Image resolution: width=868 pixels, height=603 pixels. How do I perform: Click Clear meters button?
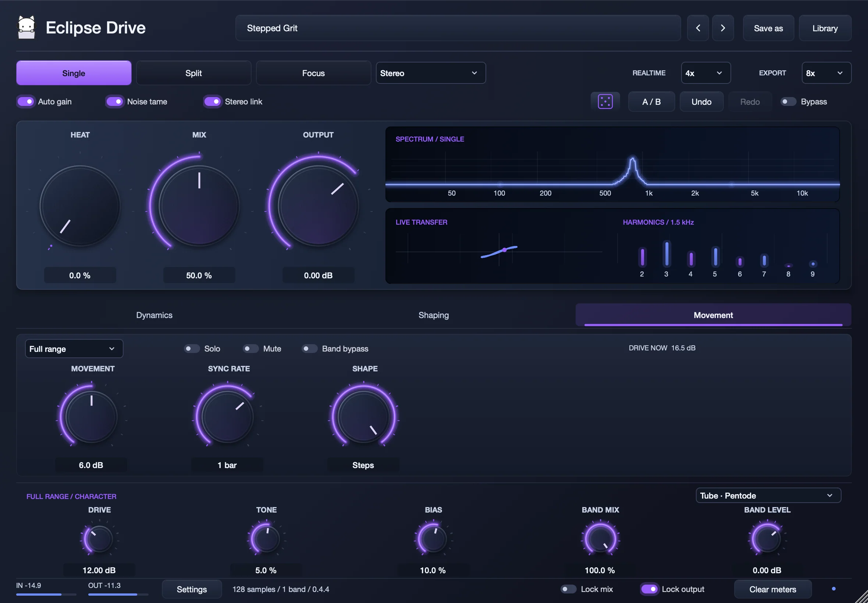click(x=772, y=589)
